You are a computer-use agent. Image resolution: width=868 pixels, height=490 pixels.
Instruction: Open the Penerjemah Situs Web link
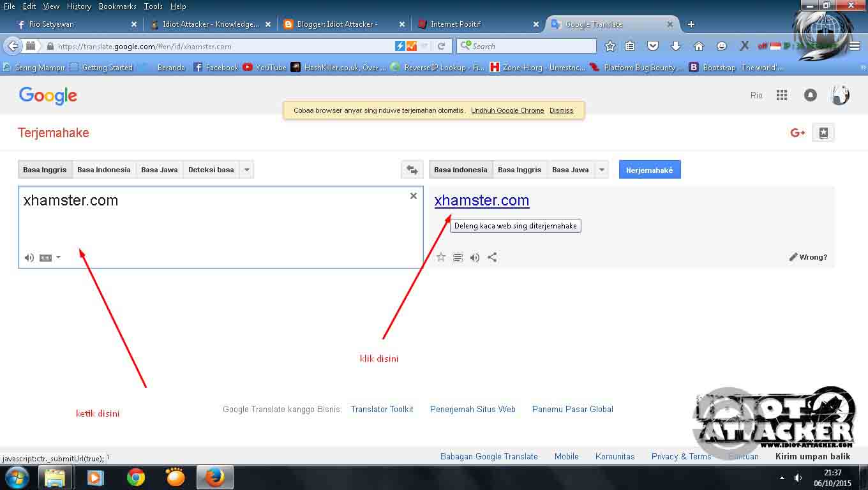pyautogui.click(x=473, y=410)
